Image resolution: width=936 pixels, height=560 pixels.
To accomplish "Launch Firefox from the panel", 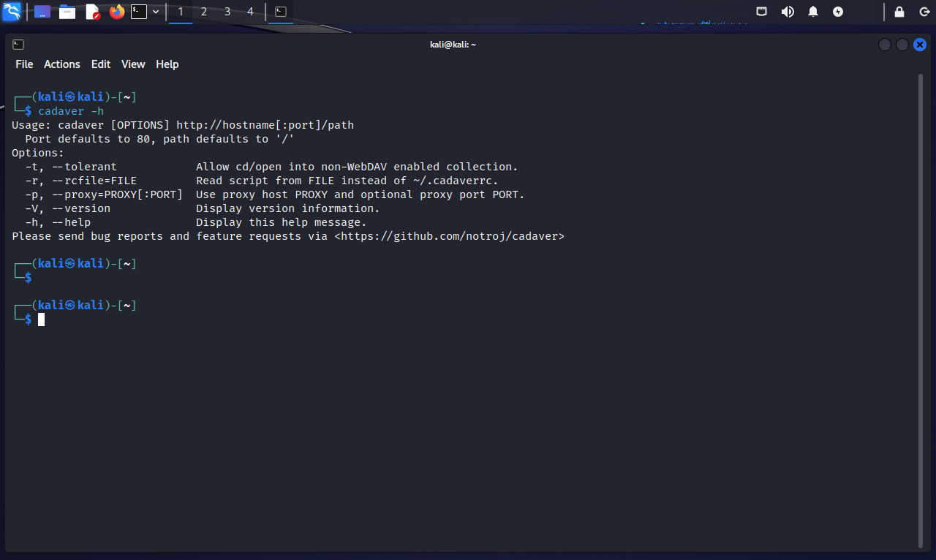I will [116, 12].
